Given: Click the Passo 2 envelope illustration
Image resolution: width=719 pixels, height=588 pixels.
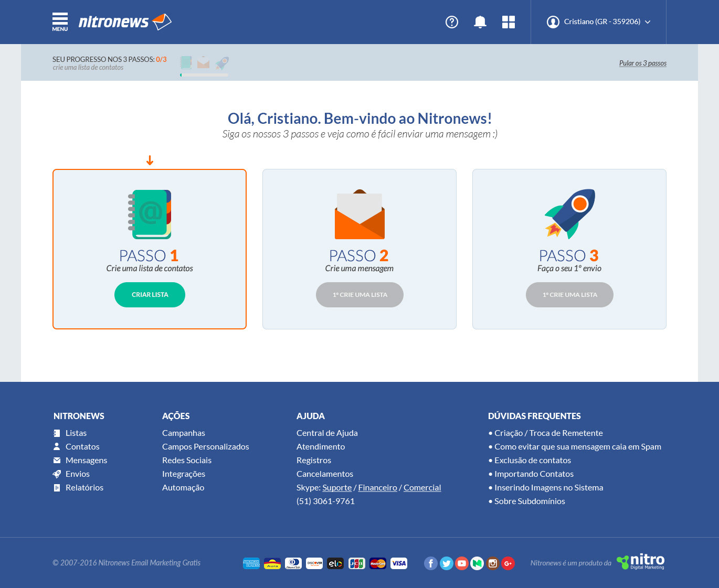Looking at the screenshot, I should [x=359, y=214].
